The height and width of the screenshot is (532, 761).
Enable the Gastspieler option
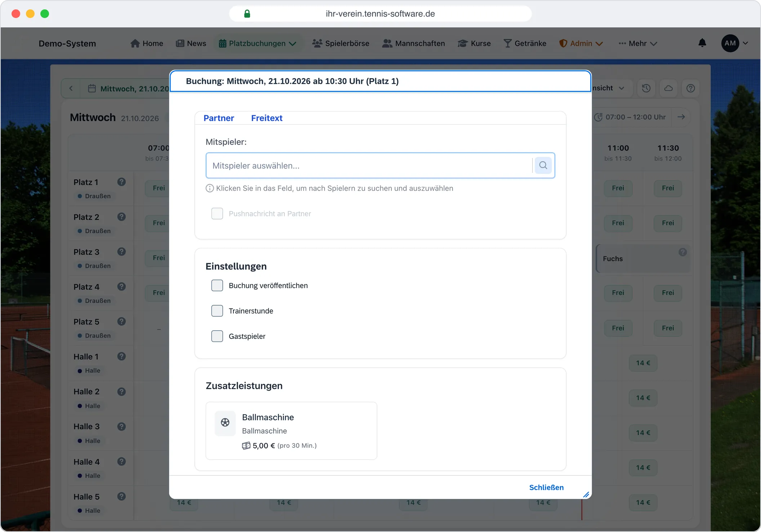pyautogui.click(x=217, y=336)
